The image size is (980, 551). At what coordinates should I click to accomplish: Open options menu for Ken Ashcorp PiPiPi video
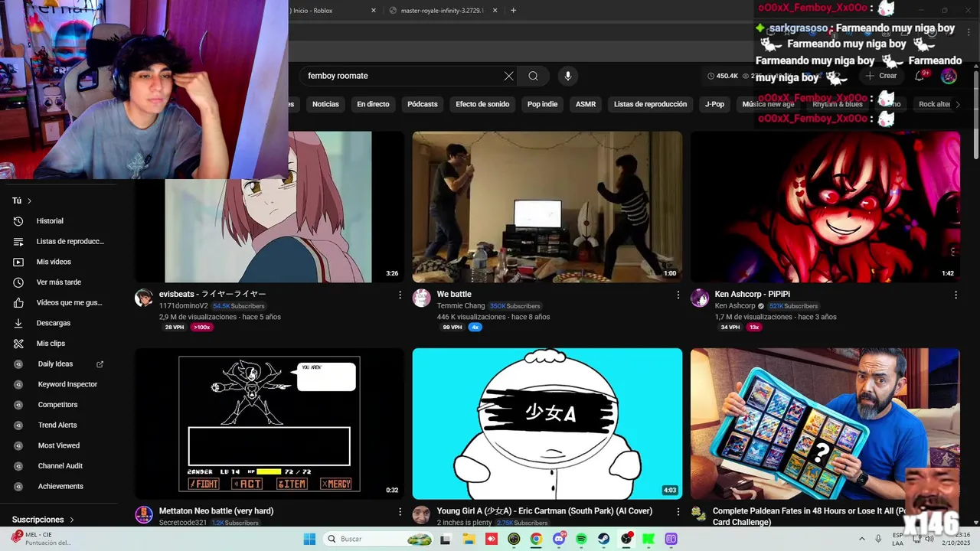(955, 295)
